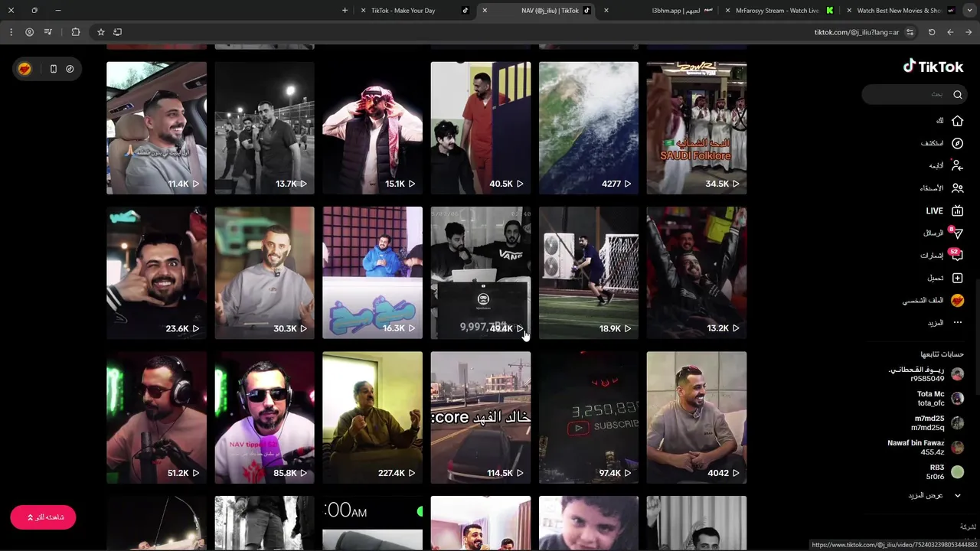Click the TikTok logo
This screenshot has width=980, height=551.
click(x=933, y=67)
